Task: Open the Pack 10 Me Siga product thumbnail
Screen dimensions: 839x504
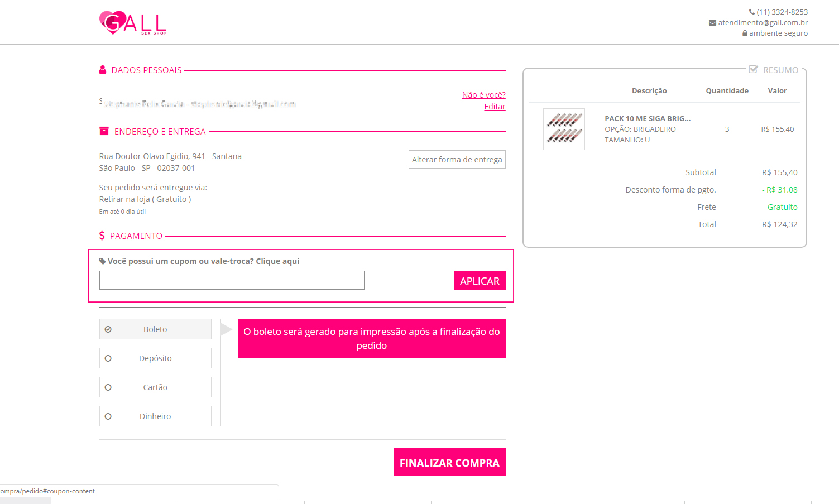Action: (x=564, y=129)
